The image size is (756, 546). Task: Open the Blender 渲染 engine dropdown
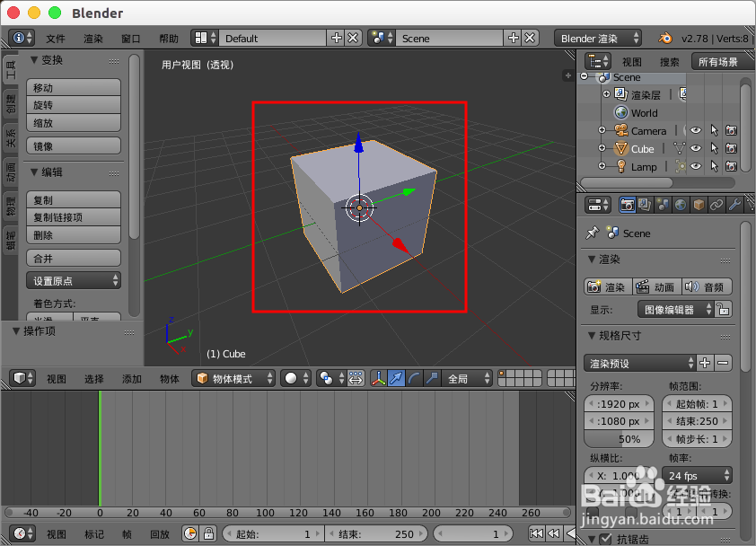pos(598,38)
